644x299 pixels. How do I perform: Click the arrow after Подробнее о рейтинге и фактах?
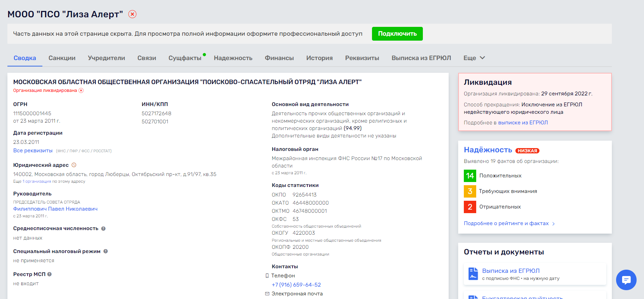click(554, 224)
